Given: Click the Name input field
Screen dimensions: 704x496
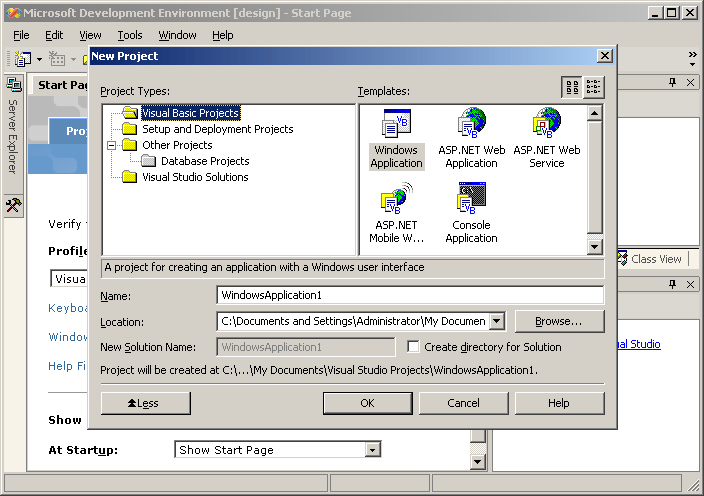Looking at the screenshot, I should tap(409, 295).
